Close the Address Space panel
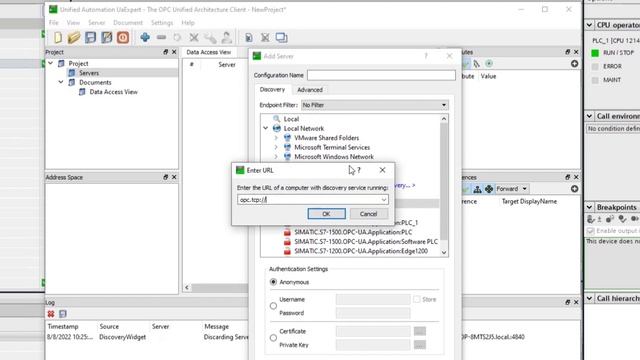 click(x=174, y=177)
